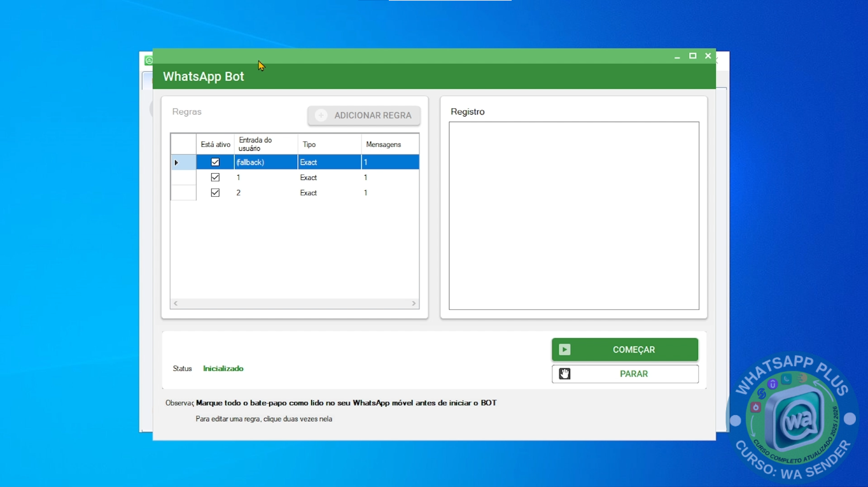Click the row header of rule 2
The height and width of the screenshot is (487, 868).
[x=183, y=193]
